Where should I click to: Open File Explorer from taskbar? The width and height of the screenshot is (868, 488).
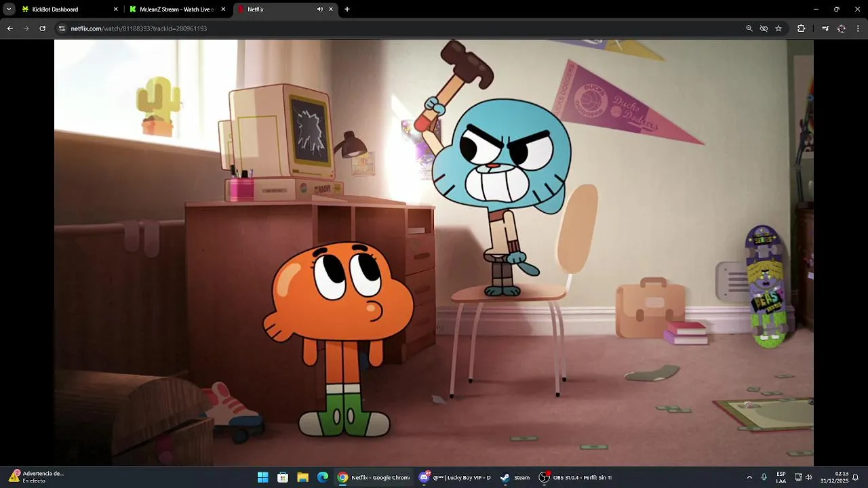[x=303, y=477]
